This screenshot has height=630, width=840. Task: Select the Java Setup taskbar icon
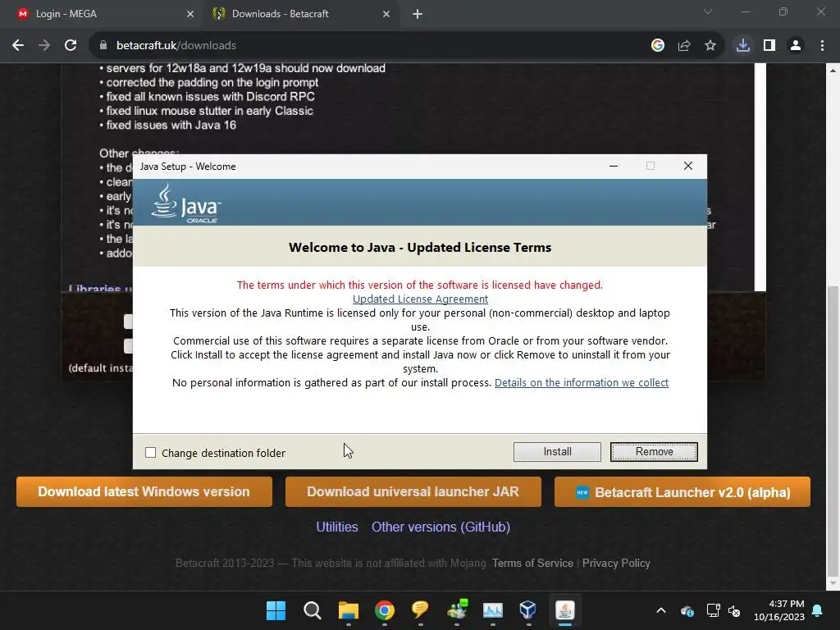[564, 610]
